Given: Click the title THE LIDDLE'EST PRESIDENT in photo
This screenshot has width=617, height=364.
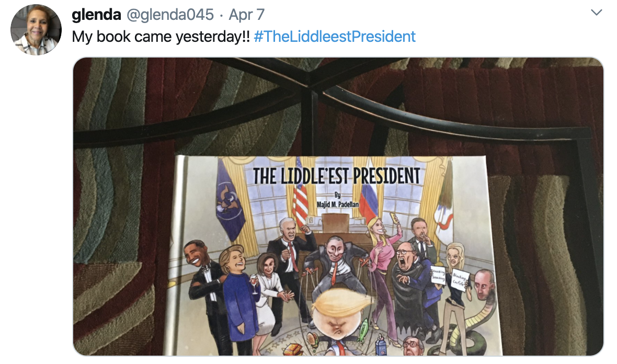Looking at the screenshot, I should pyautogui.click(x=336, y=176).
